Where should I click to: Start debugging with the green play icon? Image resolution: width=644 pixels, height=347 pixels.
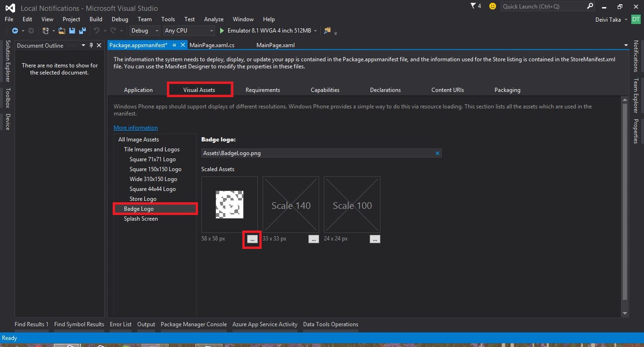click(222, 31)
